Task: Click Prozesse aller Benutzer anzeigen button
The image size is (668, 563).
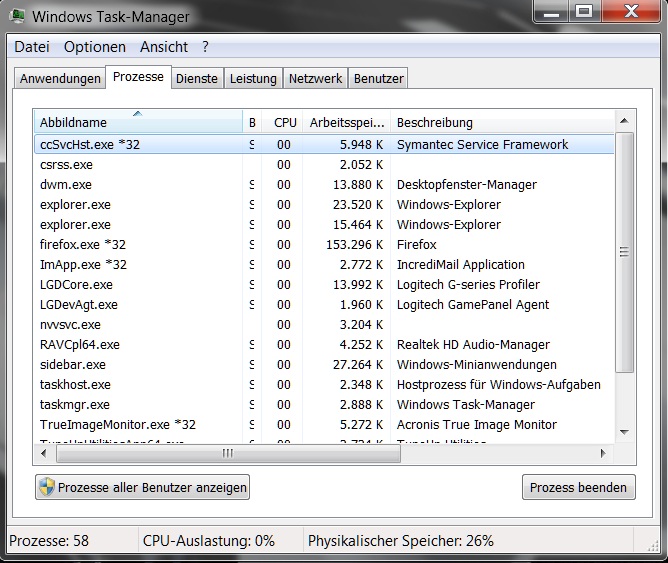Action: (x=142, y=487)
